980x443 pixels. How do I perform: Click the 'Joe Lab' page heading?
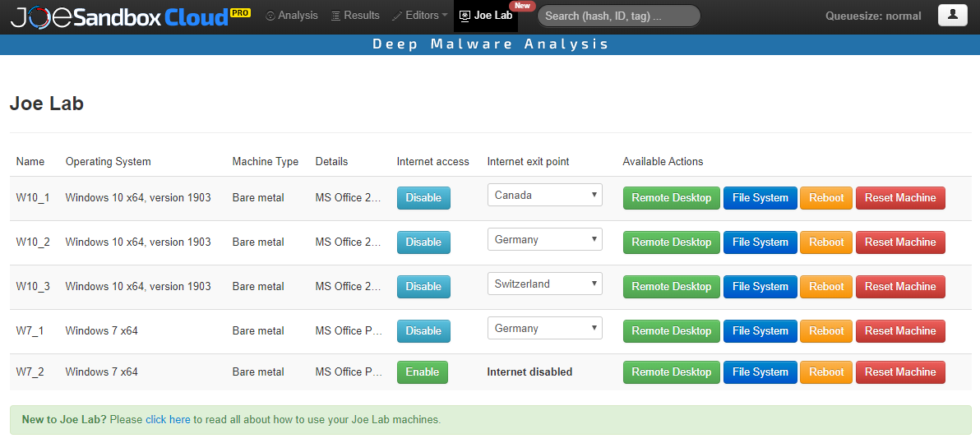47,104
